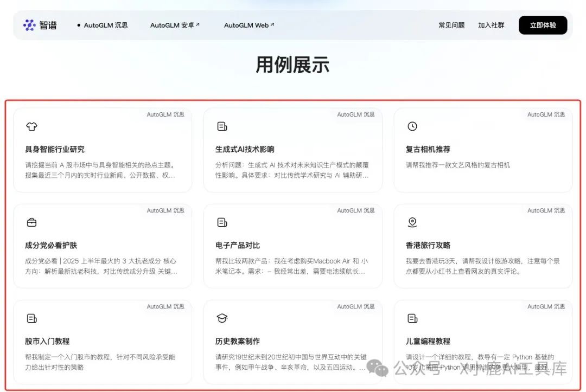Open the 儿童编程教程 card title
586x392 pixels.
pos(428,341)
